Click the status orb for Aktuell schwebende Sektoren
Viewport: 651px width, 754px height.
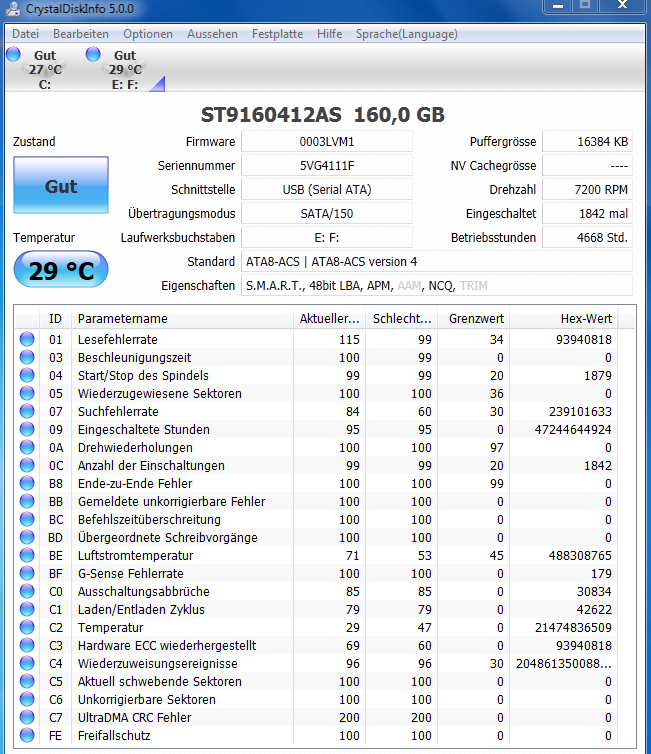27,681
